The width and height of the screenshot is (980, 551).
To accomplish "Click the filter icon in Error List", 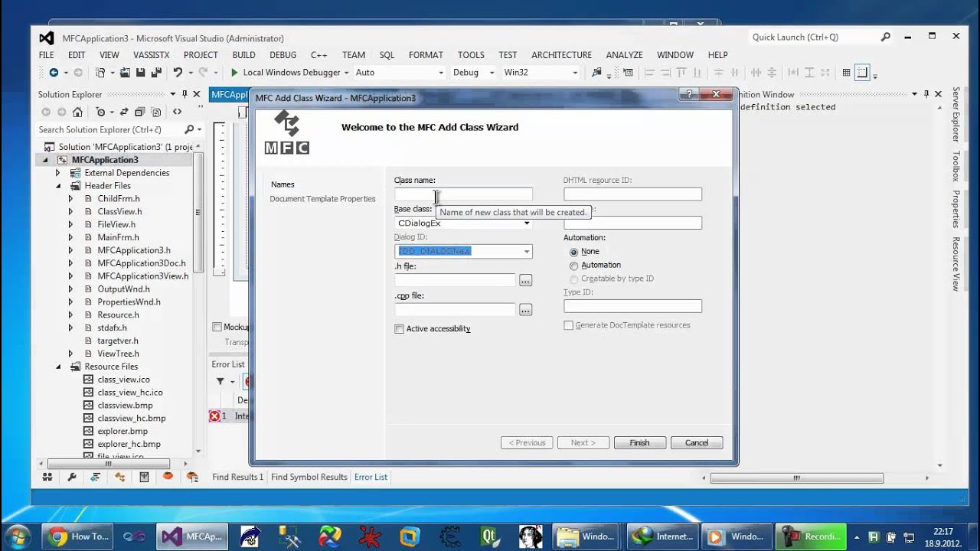I will (x=220, y=381).
